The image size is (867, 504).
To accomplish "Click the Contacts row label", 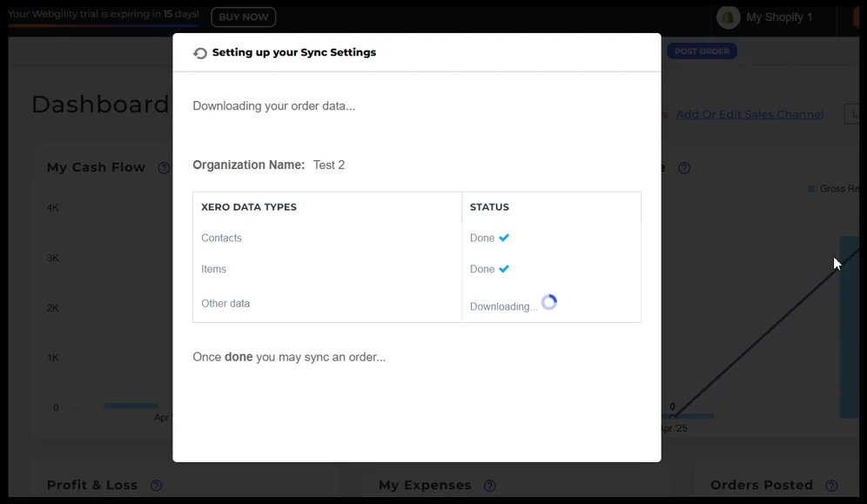I will pyautogui.click(x=221, y=238).
